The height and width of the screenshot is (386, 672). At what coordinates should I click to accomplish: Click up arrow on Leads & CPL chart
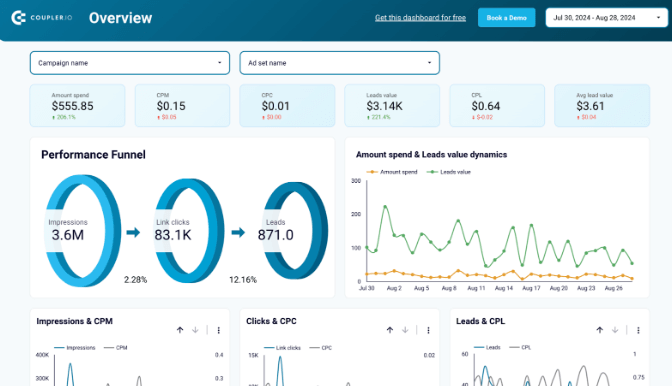point(600,330)
